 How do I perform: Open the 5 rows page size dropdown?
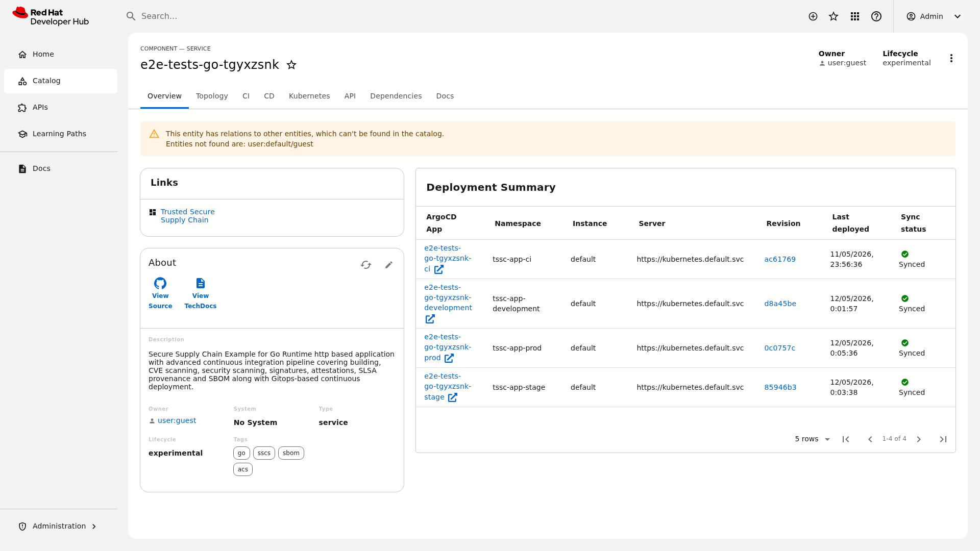pyautogui.click(x=813, y=439)
